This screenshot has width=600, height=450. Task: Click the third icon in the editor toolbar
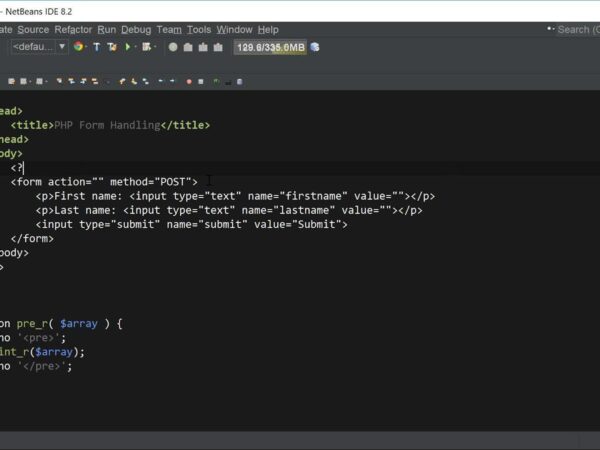(39, 82)
